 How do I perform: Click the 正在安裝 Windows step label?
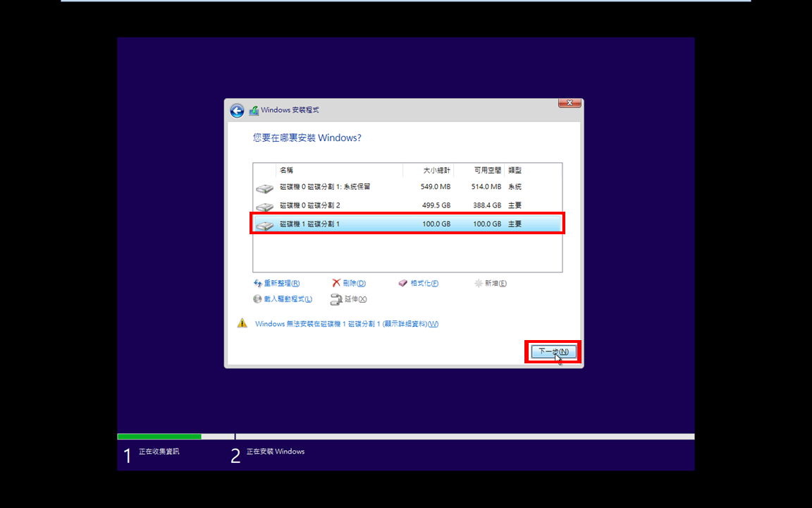coord(276,452)
